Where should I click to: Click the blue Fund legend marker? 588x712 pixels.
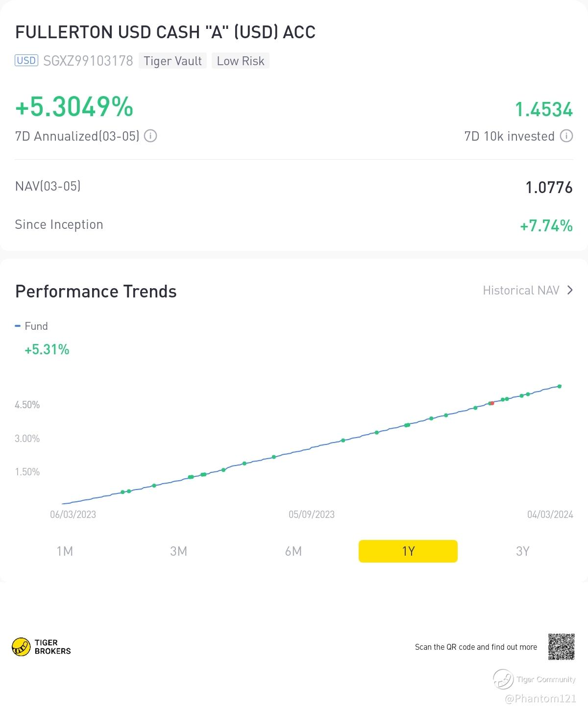pyautogui.click(x=18, y=326)
